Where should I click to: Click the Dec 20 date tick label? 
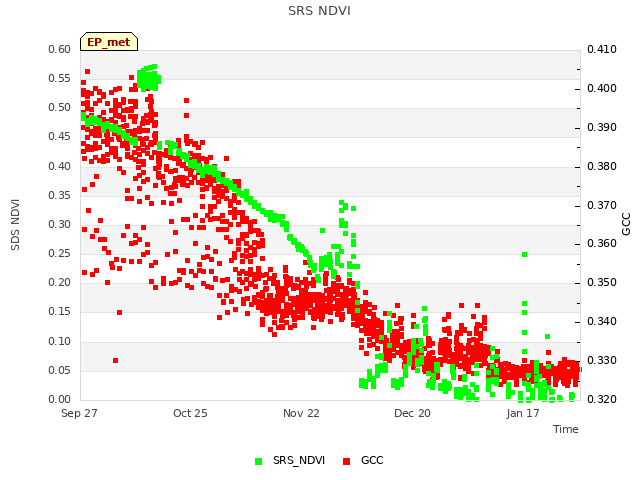[412, 413]
